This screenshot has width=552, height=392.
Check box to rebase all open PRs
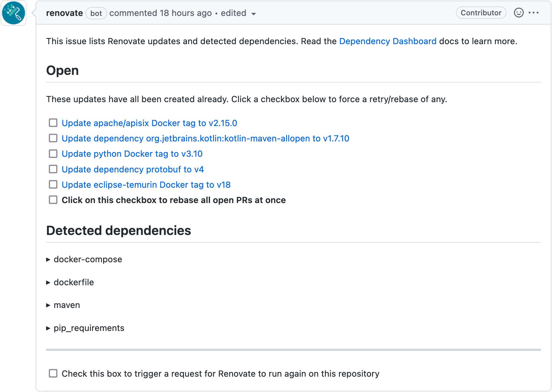[x=53, y=200]
